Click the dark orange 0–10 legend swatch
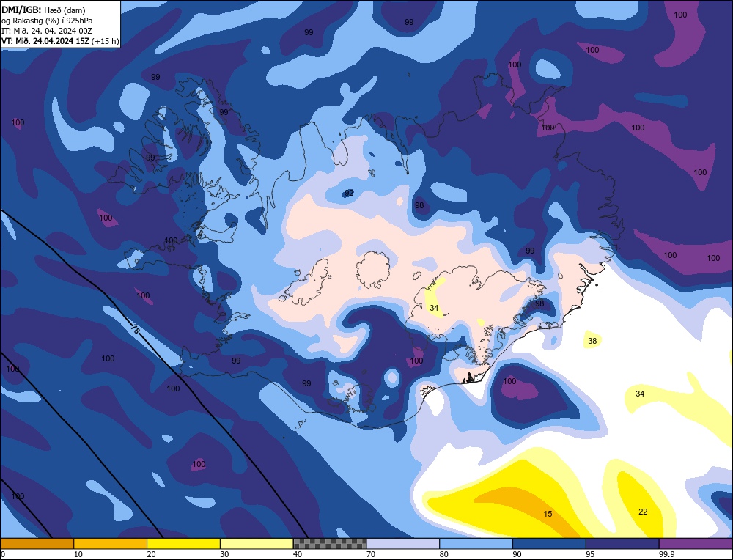The width and height of the screenshot is (733, 560). [x=37, y=543]
